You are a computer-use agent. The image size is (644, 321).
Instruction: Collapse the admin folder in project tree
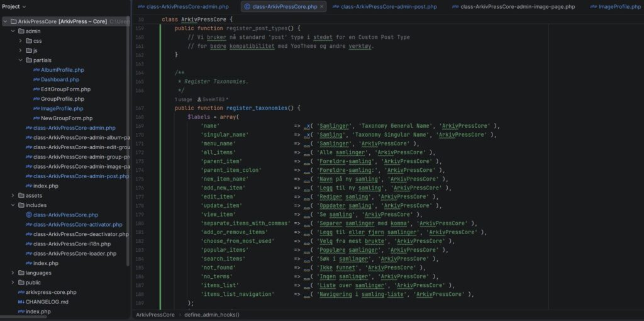click(13, 31)
